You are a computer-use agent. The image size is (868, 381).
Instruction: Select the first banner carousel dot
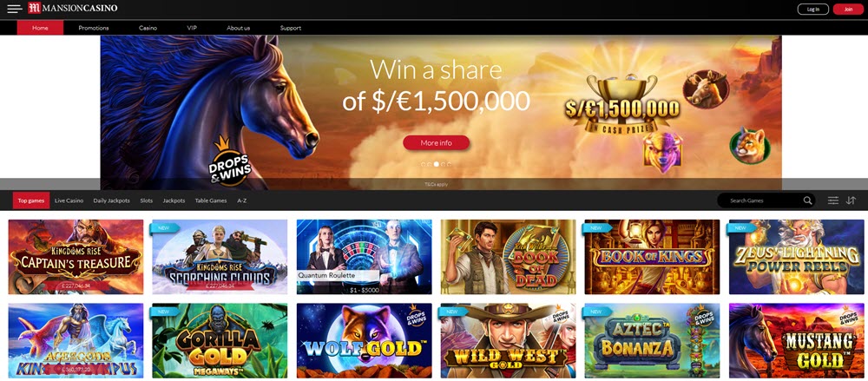pos(424,165)
